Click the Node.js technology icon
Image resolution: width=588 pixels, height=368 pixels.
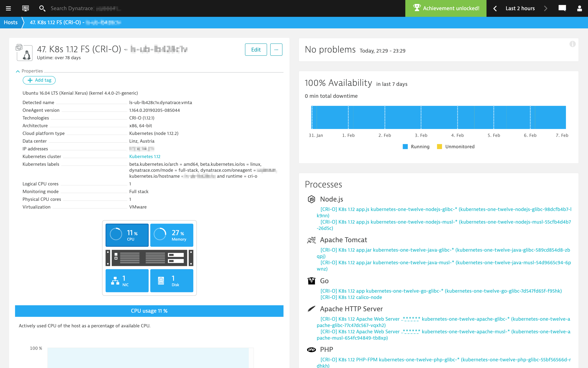click(311, 199)
